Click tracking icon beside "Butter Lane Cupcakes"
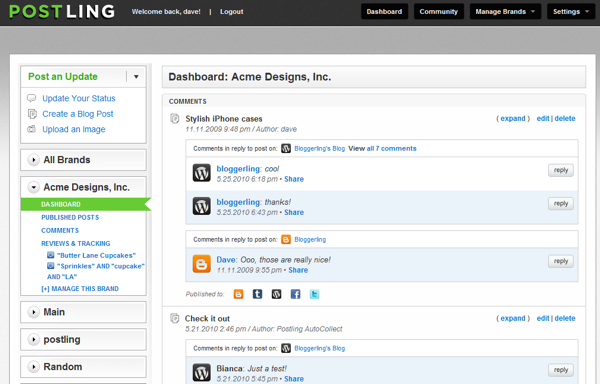This screenshot has height=384, width=600. point(51,255)
